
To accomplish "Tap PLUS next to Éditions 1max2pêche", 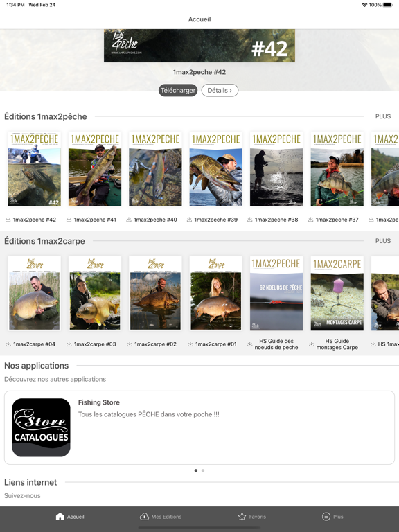I will 383,116.
